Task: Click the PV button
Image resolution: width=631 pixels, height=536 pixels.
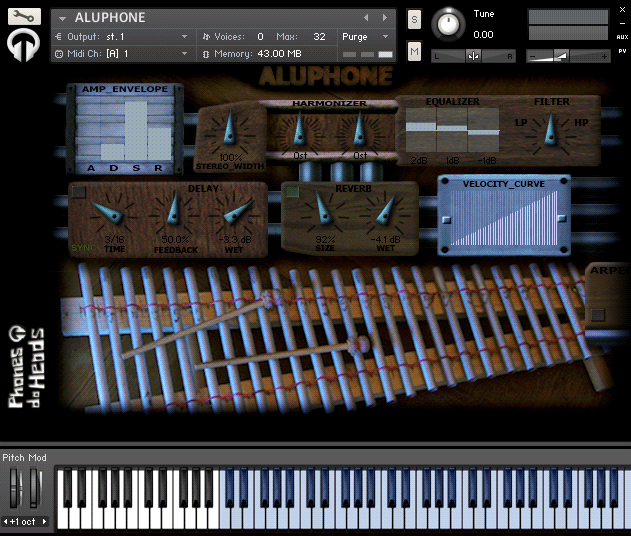Action: point(622,52)
